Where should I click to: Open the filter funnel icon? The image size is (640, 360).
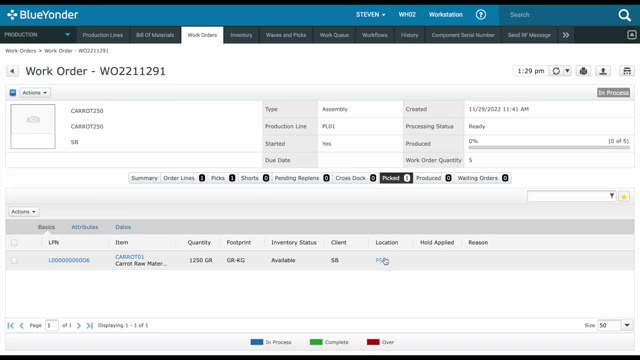coord(611,196)
